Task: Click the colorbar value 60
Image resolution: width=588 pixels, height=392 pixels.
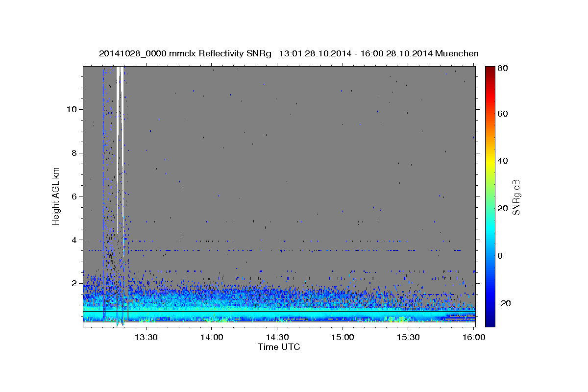Action: click(502, 114)
